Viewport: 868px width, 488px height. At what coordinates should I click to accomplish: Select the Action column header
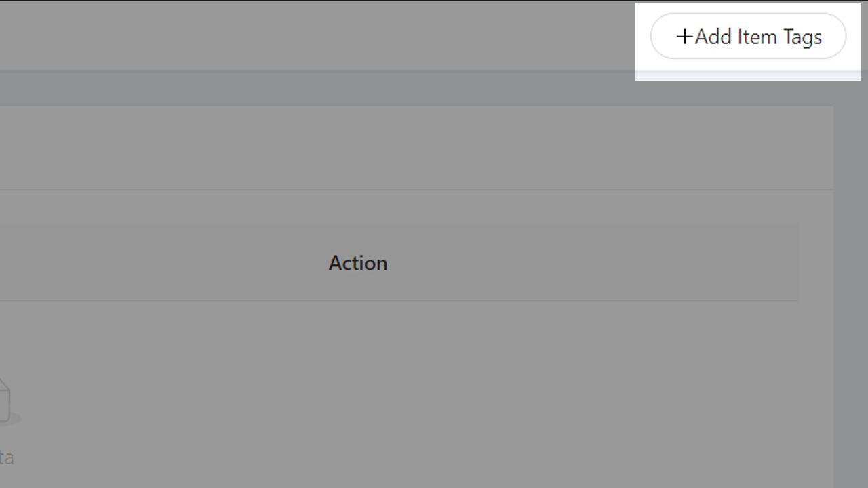358,263
